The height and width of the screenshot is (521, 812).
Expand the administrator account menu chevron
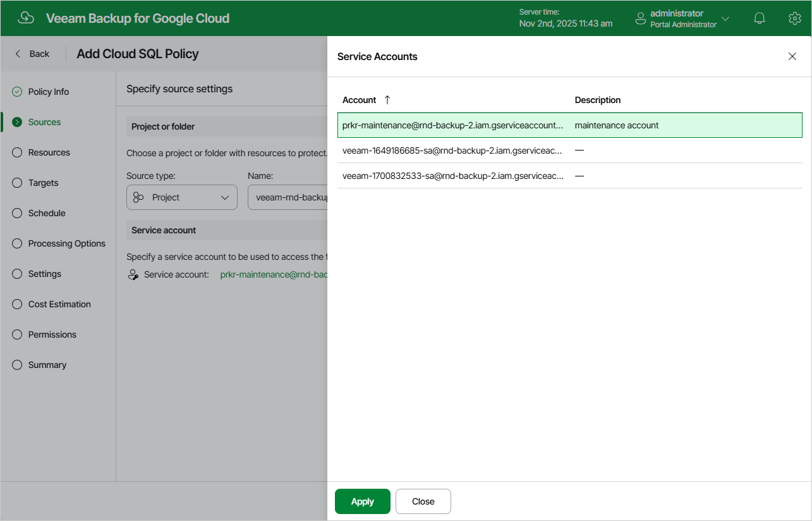[725, 18]
